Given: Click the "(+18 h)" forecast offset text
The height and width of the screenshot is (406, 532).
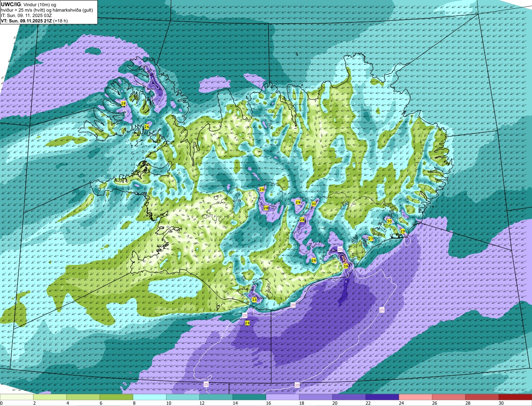Looking at the screenshot, I should click(x=61, y=21).
